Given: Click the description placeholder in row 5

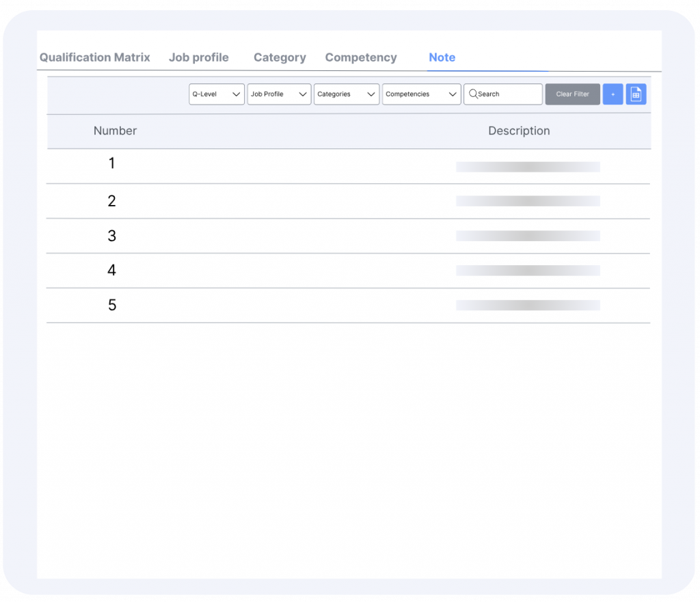Looking at the screenshot, I should (528, 305).
